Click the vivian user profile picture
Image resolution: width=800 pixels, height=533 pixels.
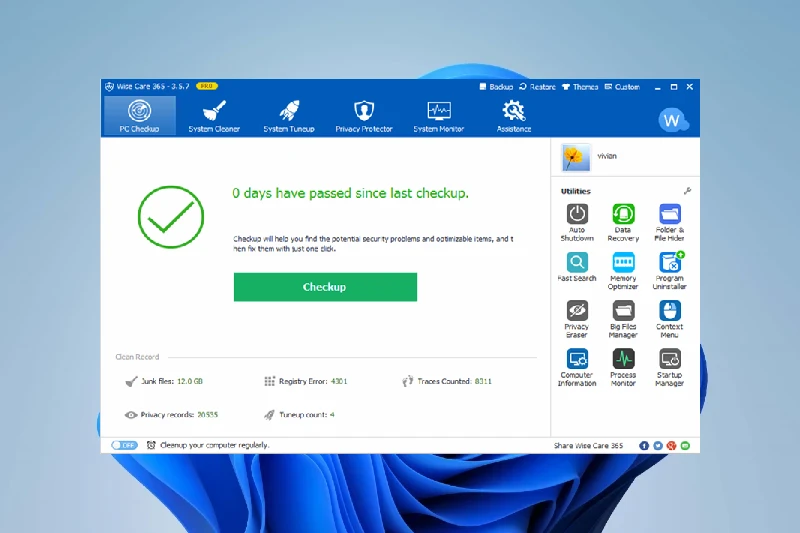[576, 158]
